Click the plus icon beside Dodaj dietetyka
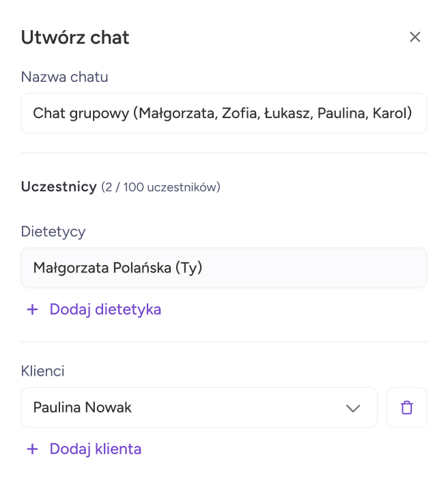 click(32, 309)
